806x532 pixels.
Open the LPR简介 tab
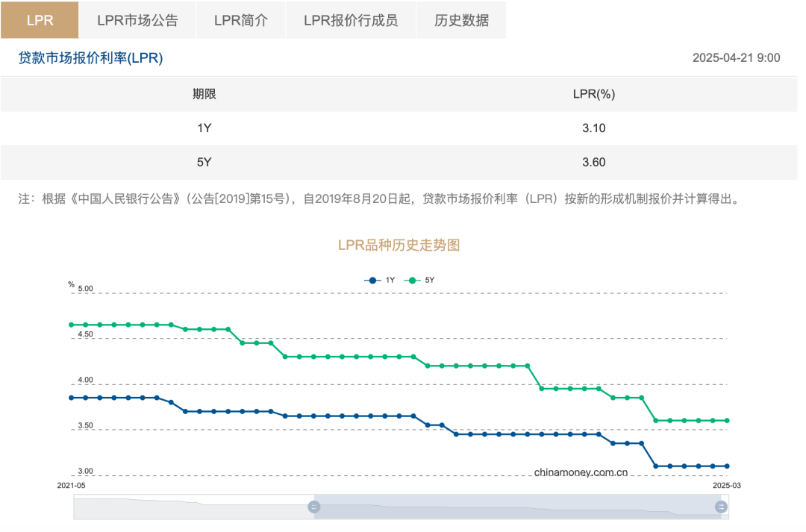[x=240, y=20]
